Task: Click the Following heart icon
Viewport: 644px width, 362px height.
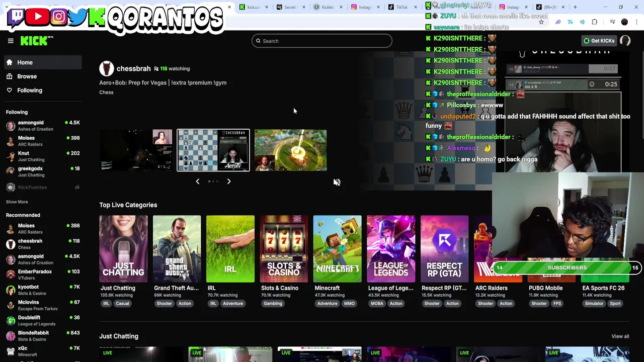Action: 9,90
